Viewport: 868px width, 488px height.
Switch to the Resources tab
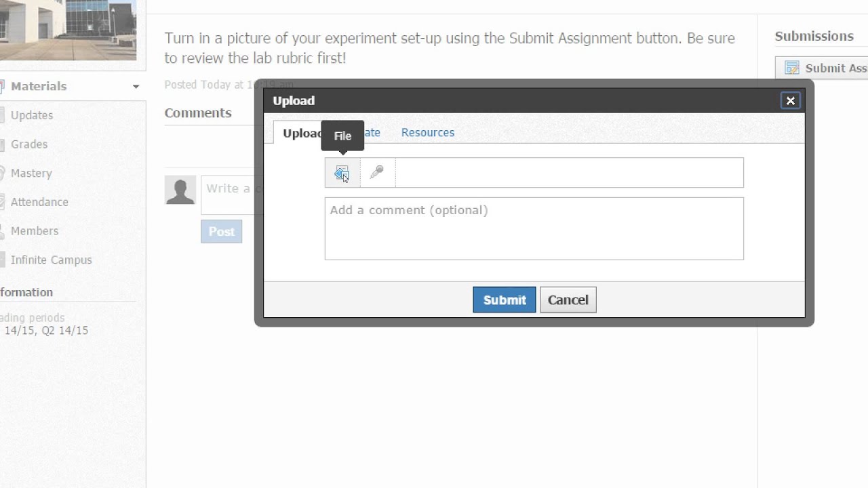pyautogui.click(x=427, y=133)
